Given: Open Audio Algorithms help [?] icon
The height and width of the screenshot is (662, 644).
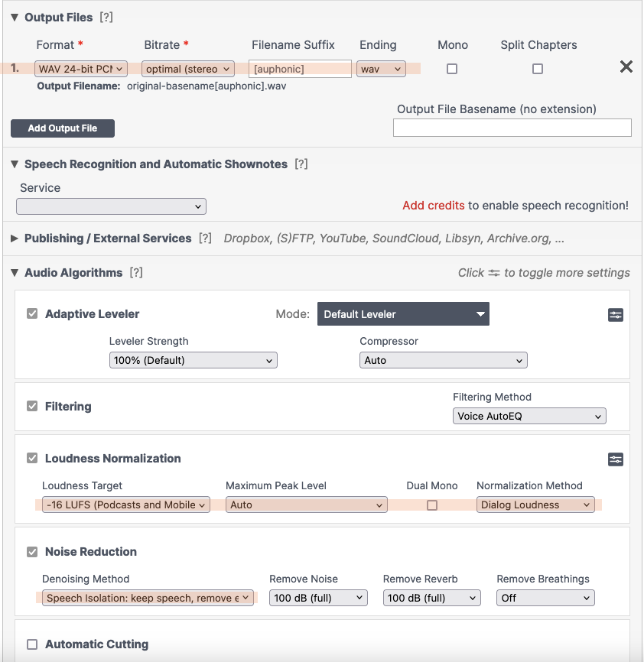Looking at the screenshot, I should (136, 272).
